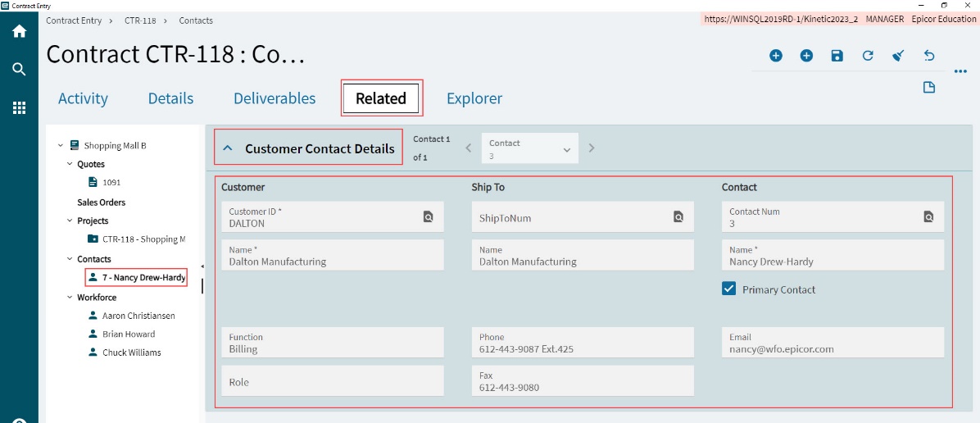
Task: Click the Customer Name field
Action: 333,255
